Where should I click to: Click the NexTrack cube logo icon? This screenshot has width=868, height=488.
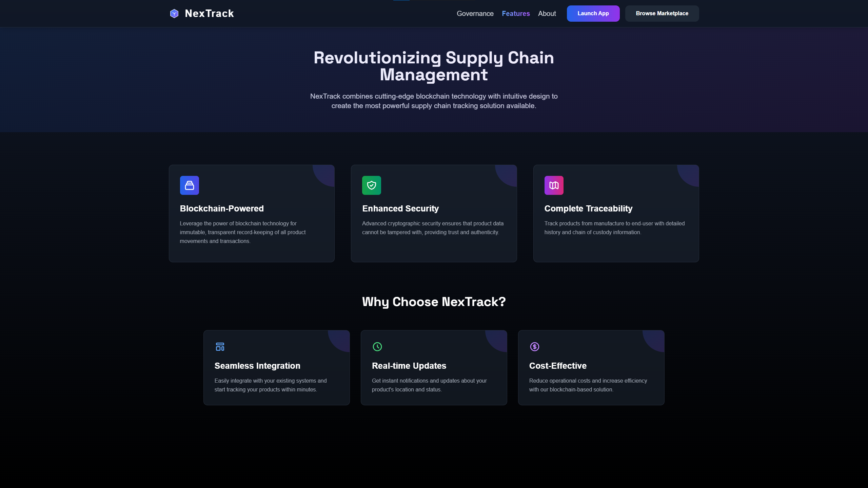click(174, 14)
